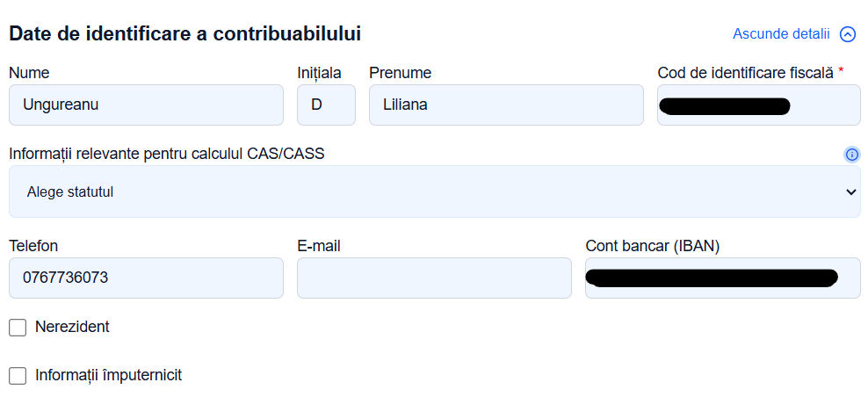Click the circled chevron-up collapse icon
868x397 pixels.
848,34
